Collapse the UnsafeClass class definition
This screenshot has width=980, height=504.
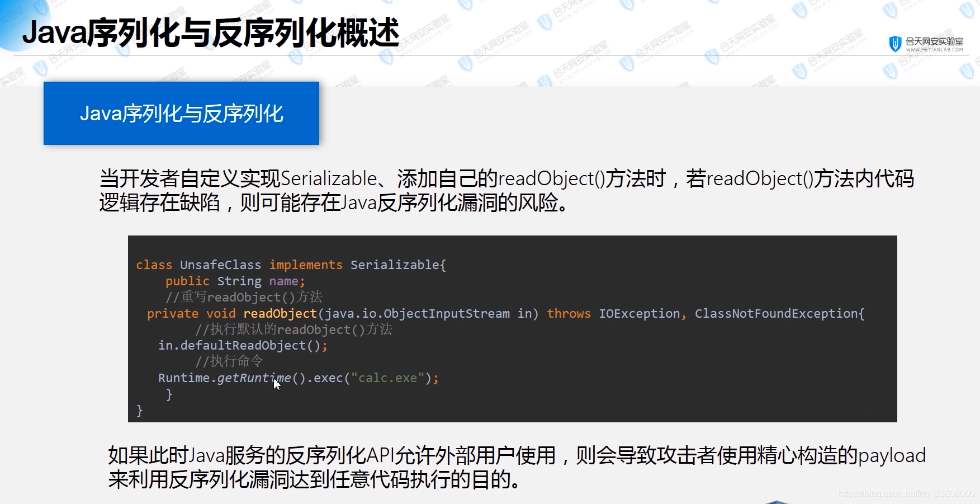point(292,265)
